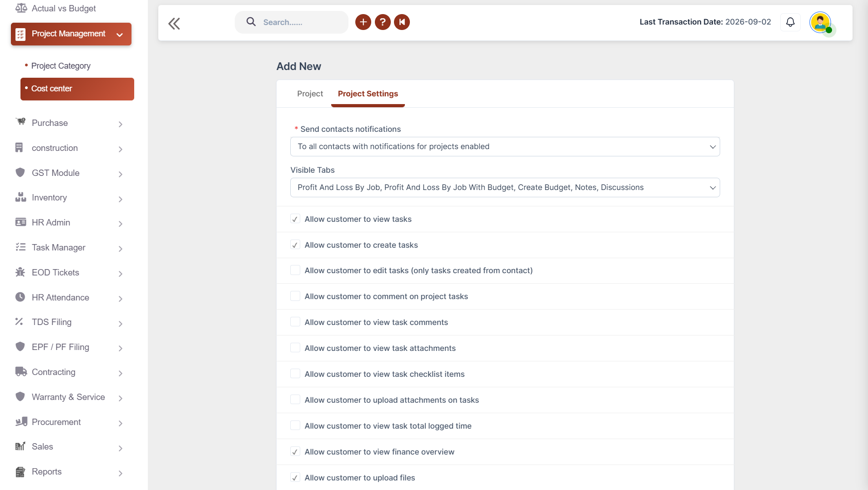Expand Reports menu chevron

click(120, 473)
